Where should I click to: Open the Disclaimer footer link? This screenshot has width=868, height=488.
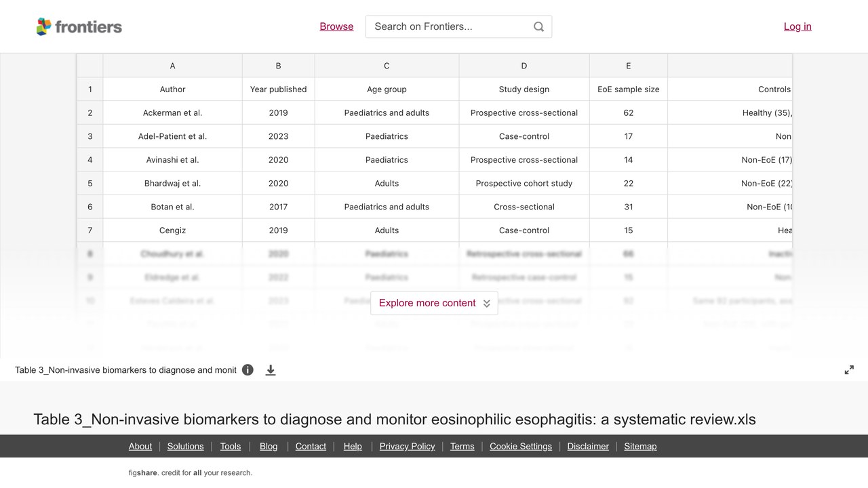pyautogui.click(x=588, y=446)
